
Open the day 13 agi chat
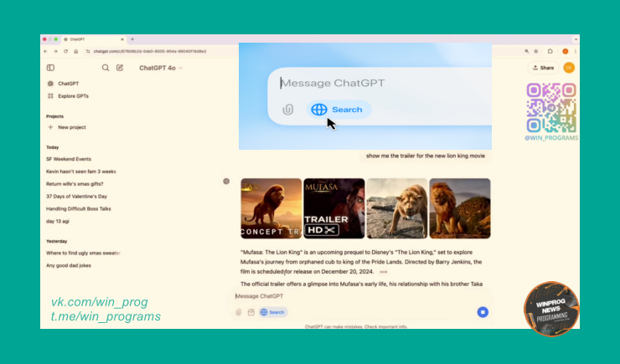pyautogui.click(x=58, y=221)
